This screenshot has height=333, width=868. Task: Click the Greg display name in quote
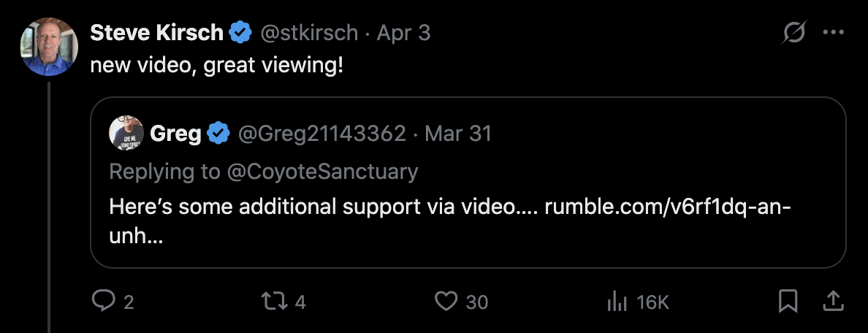[175, 134]
